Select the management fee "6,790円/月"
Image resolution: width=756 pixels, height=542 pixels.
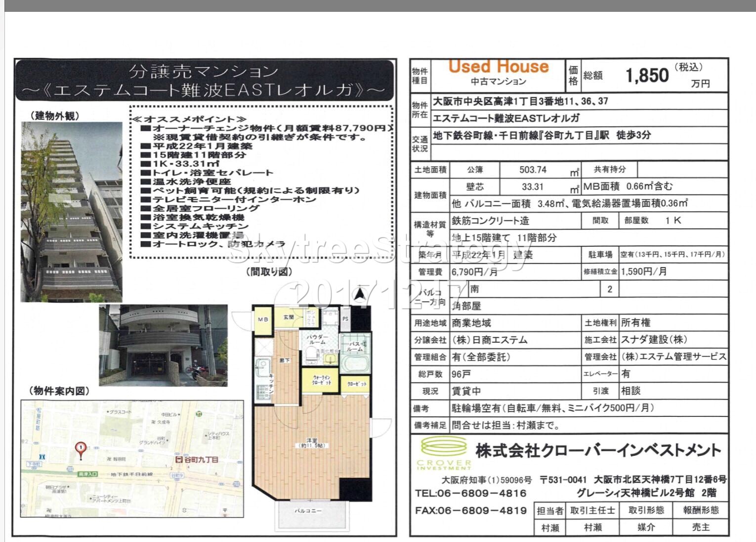474,272
